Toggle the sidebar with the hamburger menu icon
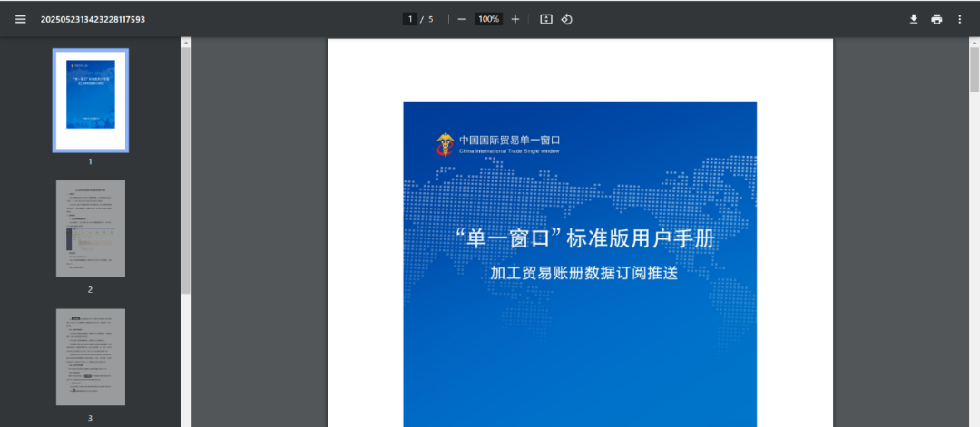The height and width of the screenshot is (427, 980). pos(21,19)
